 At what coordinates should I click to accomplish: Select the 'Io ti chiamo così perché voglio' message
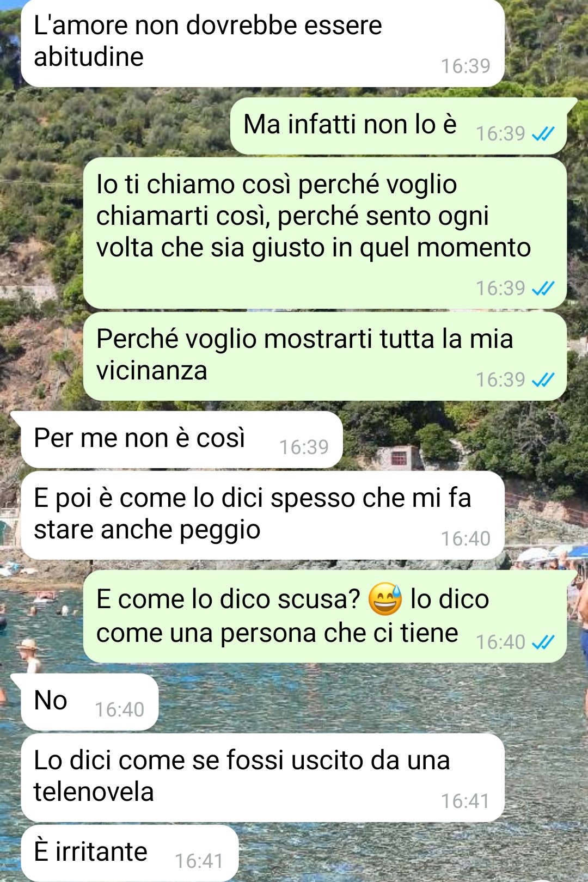[325, 233]
